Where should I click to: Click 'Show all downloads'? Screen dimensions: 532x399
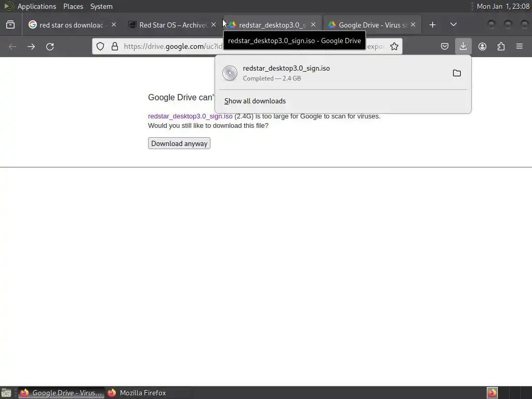pyautogui.click(x=255, y=101)
